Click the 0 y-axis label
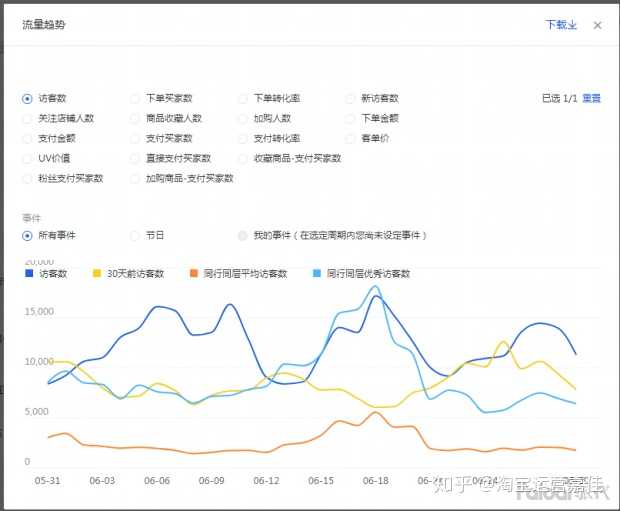The width and height of the screenshot is (620, 511). coord(27,462)
